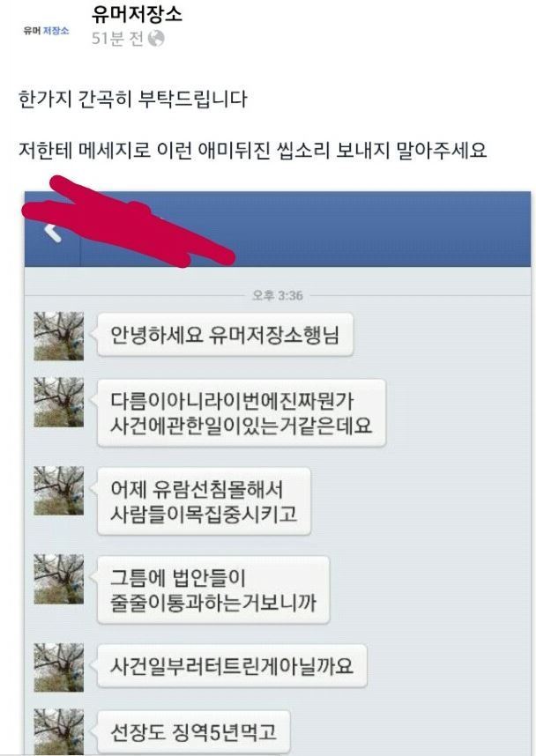Select the 선장도 징역5년먹고 message bubble
The height and width of the screenshot is (756, 536).
click(x=194, y=732)
